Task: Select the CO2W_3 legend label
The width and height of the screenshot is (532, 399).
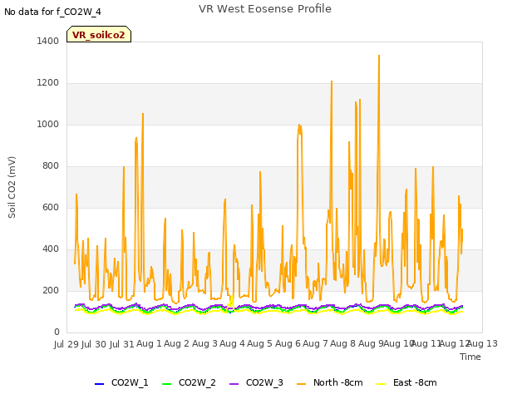Action: 264,382
